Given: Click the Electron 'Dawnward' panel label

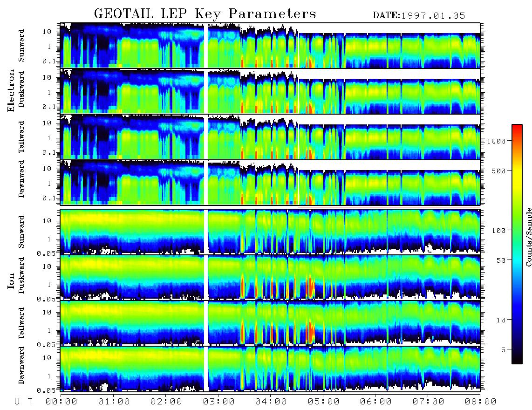Looking at the screenshot, I should click(21, 179).
